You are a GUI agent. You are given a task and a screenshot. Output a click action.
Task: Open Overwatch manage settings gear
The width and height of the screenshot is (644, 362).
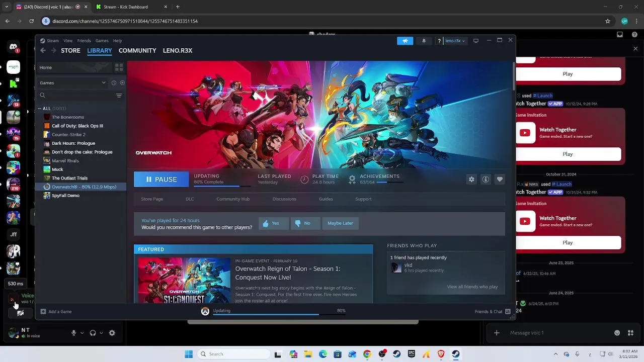[471, 179]
